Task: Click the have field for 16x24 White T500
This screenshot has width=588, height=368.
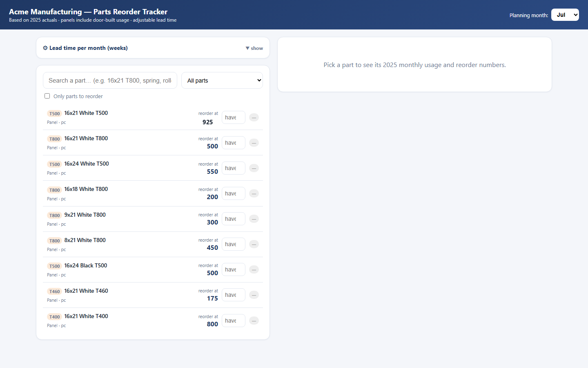Action: click(234, 168)
